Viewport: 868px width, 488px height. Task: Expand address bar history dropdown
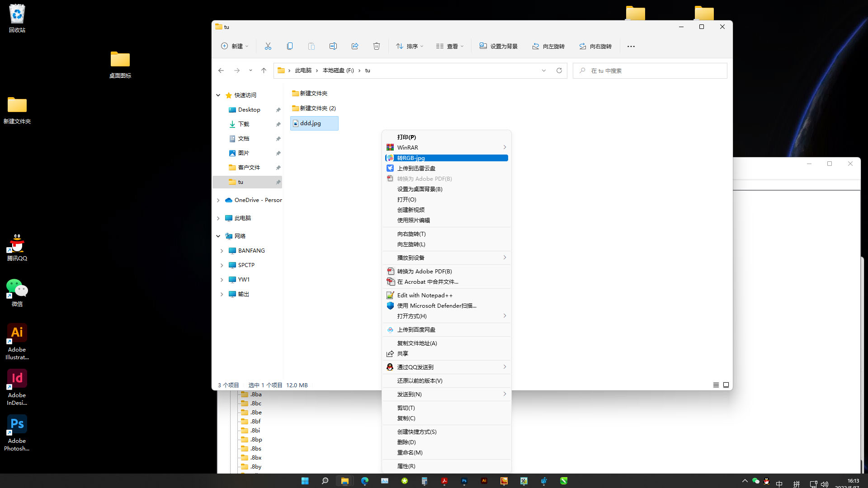point(544,70)
